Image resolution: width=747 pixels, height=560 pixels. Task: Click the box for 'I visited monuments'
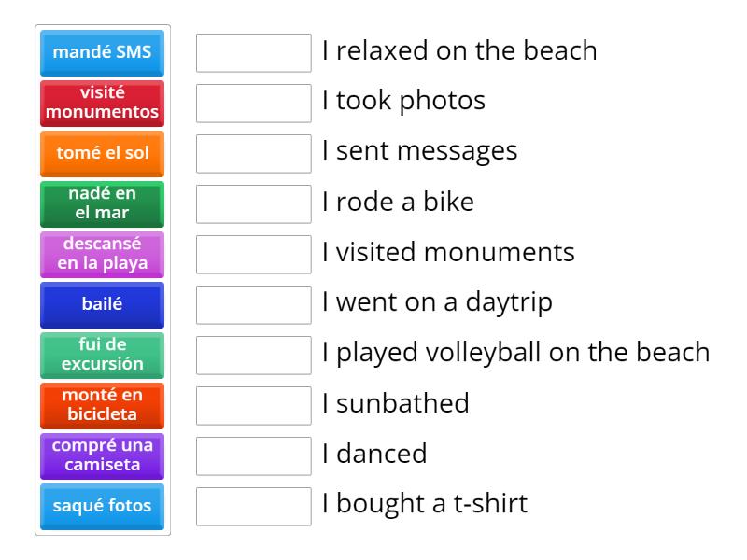[x=254, y=255]
